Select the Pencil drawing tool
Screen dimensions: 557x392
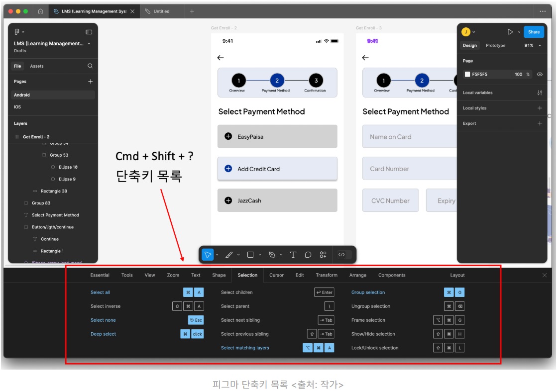coord(229,255)
